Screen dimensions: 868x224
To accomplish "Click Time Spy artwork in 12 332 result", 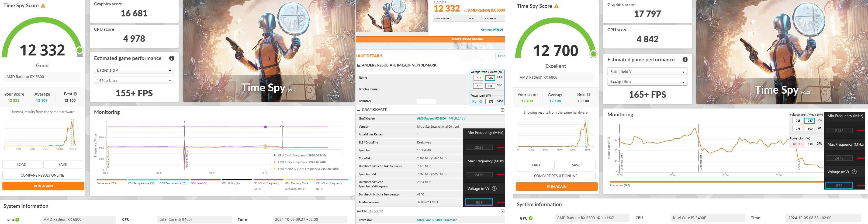I will click(x=269, y=51).
